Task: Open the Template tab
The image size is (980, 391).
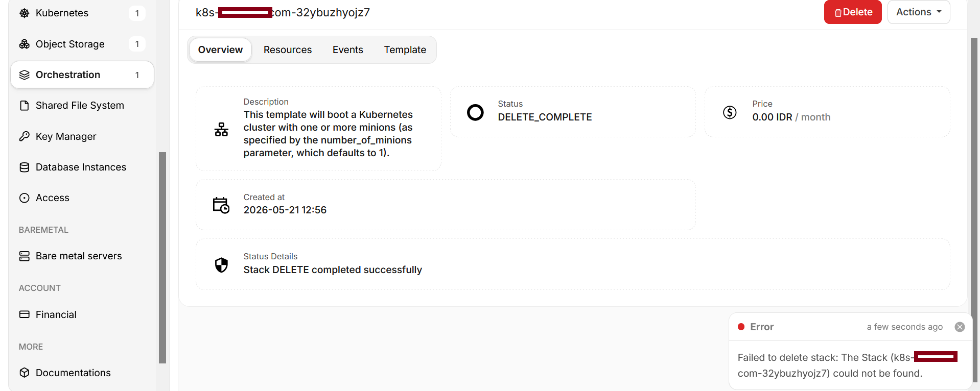Action: coord(405,50)
